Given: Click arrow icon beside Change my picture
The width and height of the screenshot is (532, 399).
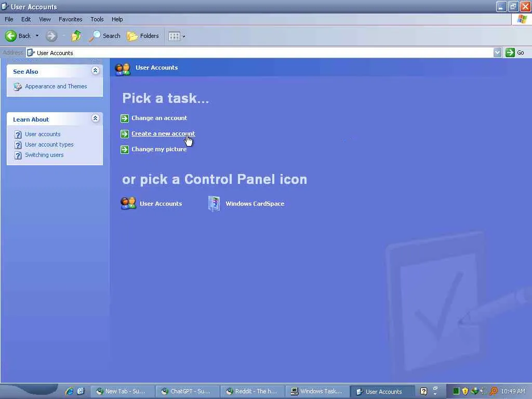Looking at the screenshot, I should pos(125,150).
